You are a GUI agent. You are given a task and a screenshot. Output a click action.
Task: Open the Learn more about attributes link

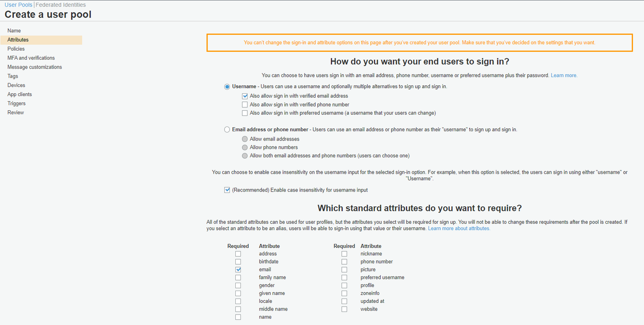pyautogui.click(x=459, y=228)
